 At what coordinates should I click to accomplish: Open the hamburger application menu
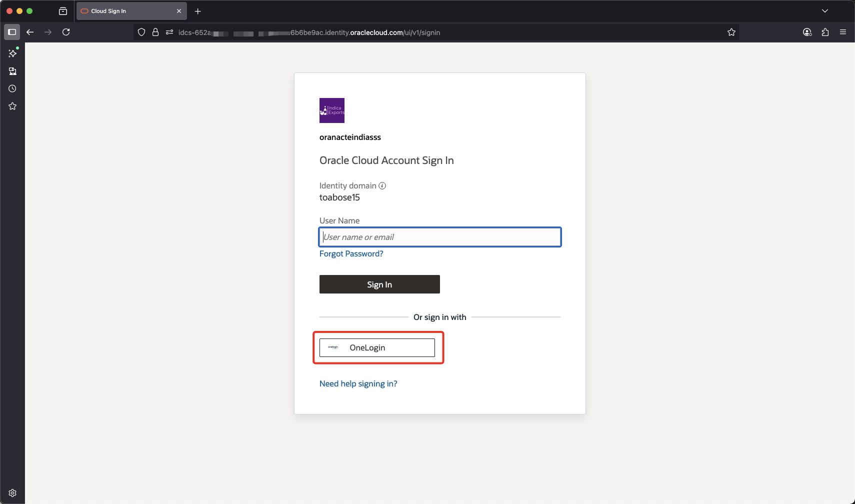pos(843,32)
